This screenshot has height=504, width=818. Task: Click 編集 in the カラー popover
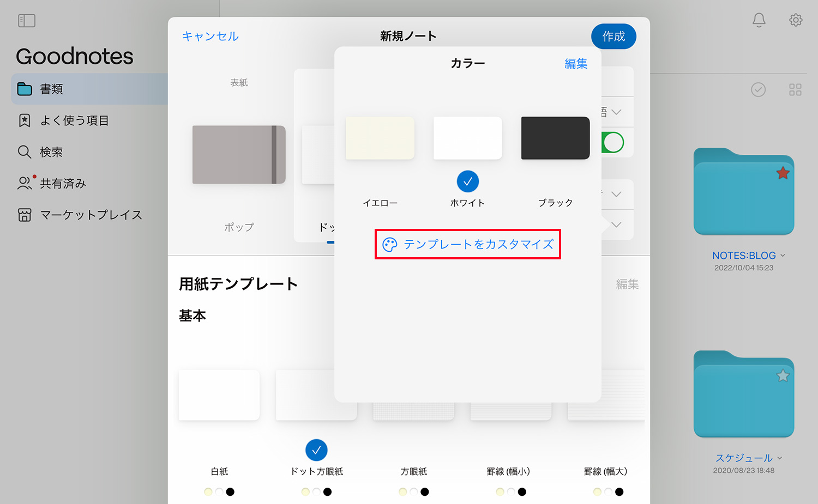tap(576, 64)
